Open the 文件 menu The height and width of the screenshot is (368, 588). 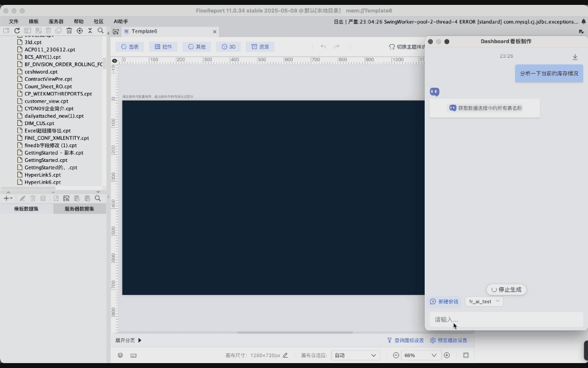(x=14, y=21)
